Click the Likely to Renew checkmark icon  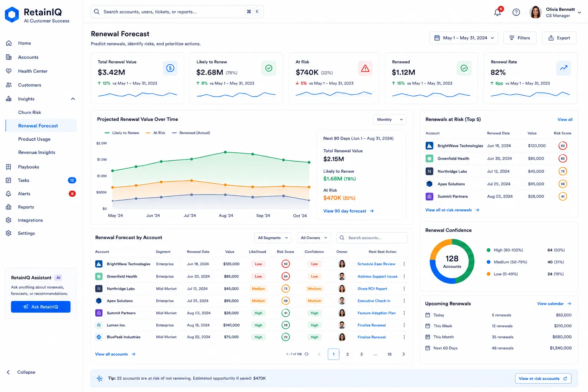(269, 68)
